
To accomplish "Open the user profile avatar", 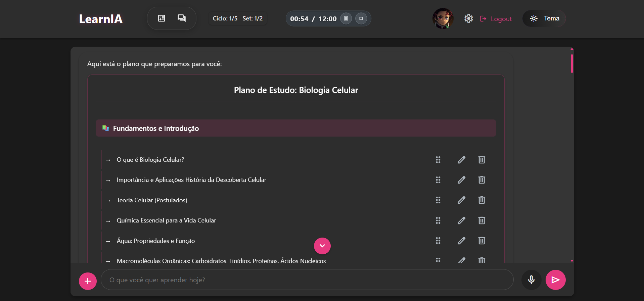I will point(443,18).
